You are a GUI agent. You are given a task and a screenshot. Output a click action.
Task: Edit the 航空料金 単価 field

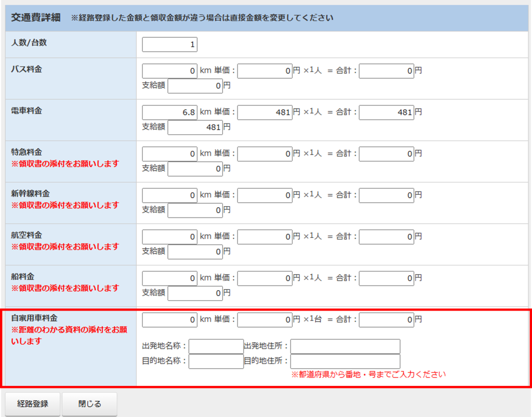tap(264, 237)
